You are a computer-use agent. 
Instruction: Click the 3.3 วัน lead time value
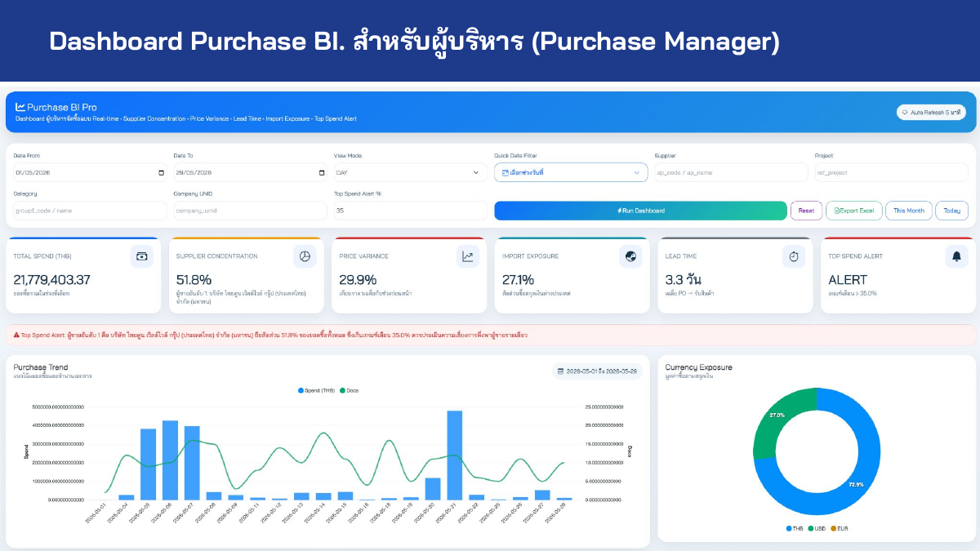pos(683,280)
